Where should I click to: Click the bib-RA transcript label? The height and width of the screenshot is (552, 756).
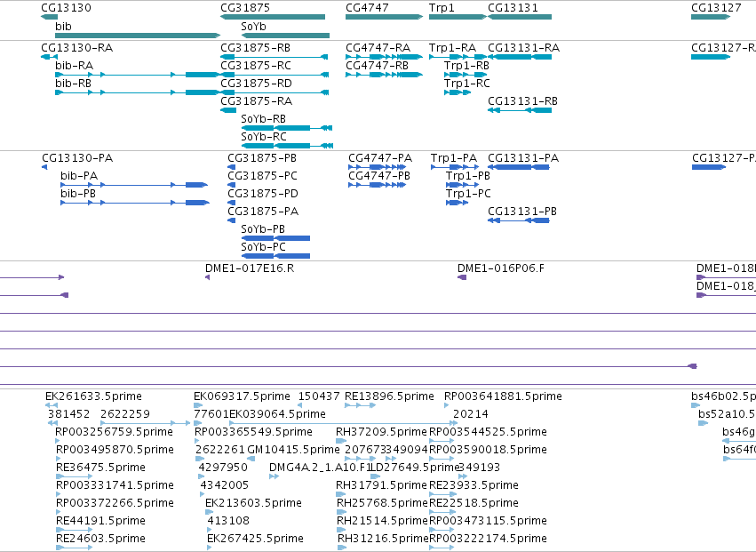pyautogui.click(x=75, y=66)
